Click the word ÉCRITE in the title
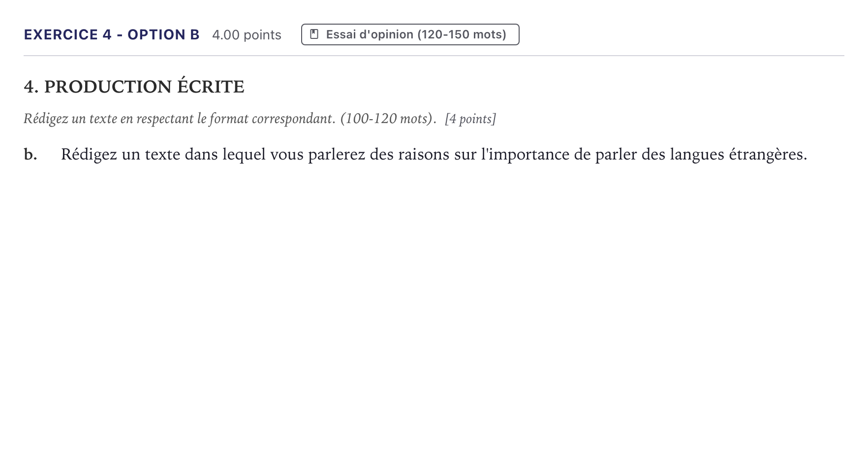 (211, 86)
